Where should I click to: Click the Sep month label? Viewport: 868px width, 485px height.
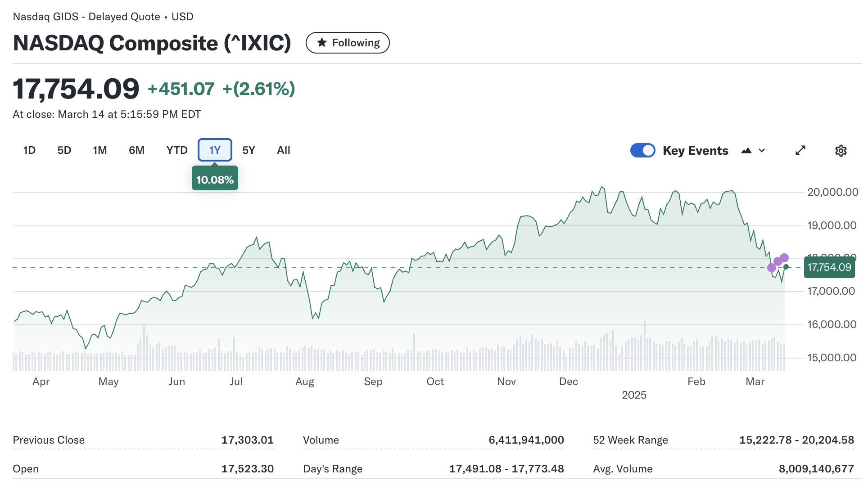pos(373,382)
